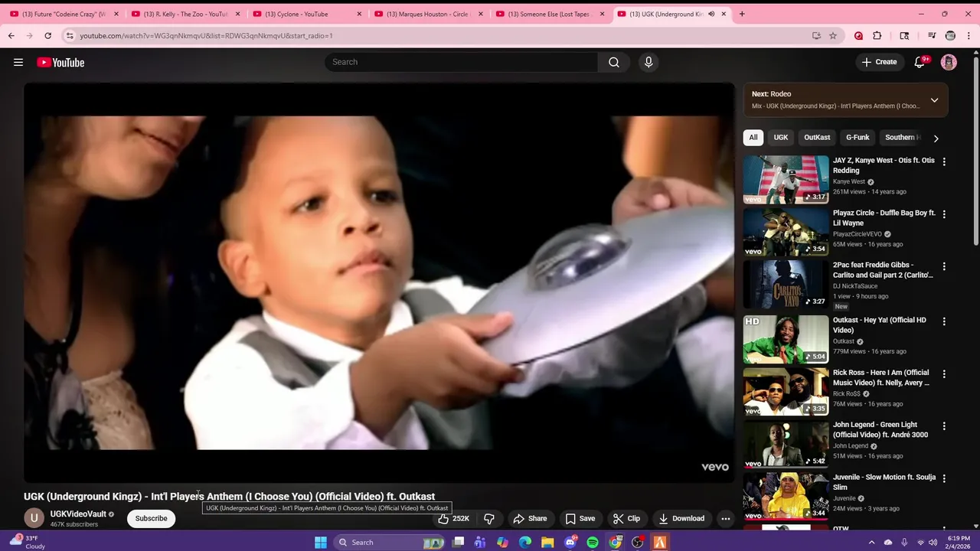Viewport: 980px width, 551px height.
Task: Submit search with the magnifier button
Action: pos(614,62)
